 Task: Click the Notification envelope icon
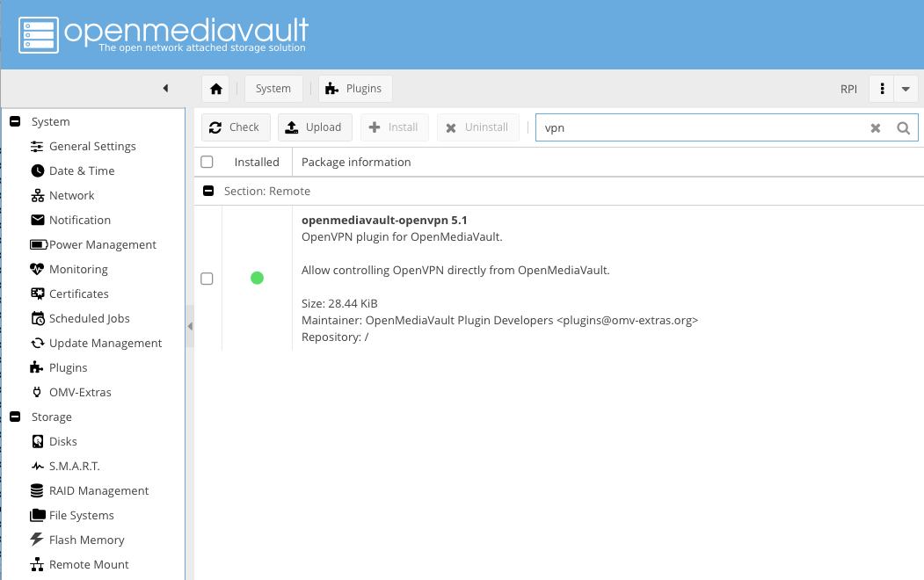(x=37, y=220)
